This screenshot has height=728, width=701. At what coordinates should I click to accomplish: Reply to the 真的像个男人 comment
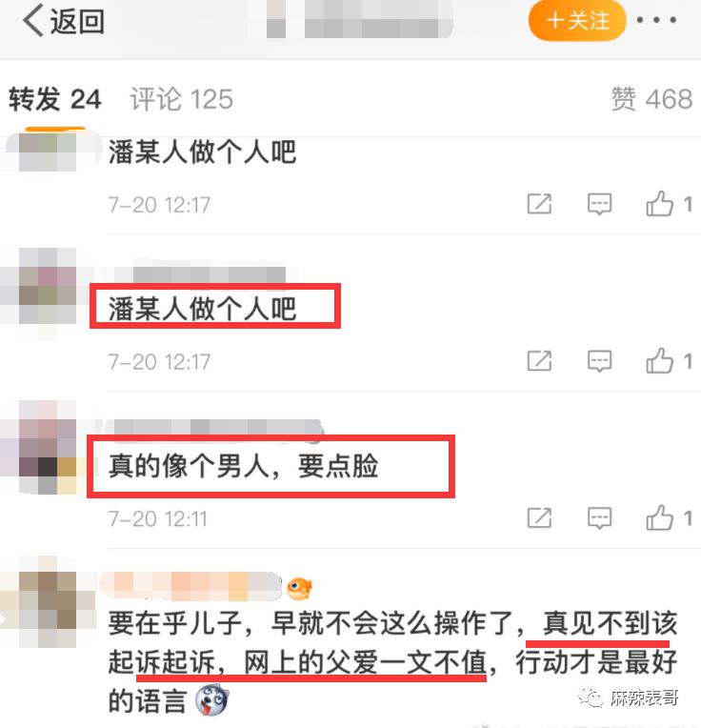[x=599, y=518]
